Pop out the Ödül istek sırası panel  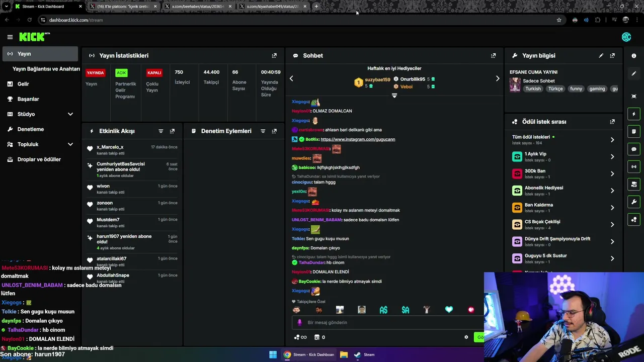pos(612,122)
